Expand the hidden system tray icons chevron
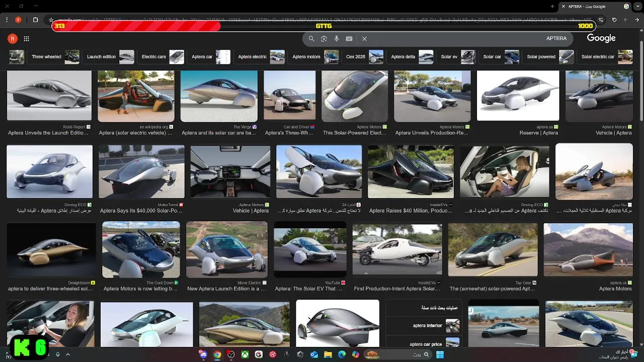Image resolution: width=644 pixels, height=362 pixels. (x=67, y=354)
